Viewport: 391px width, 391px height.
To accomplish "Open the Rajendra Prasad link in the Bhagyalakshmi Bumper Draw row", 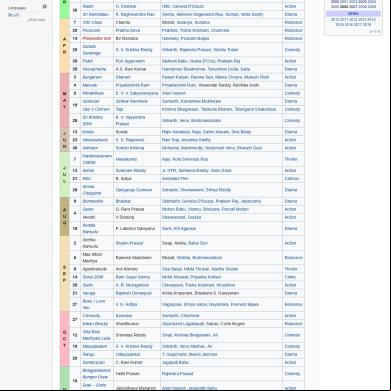I will (x=177, y=374).
